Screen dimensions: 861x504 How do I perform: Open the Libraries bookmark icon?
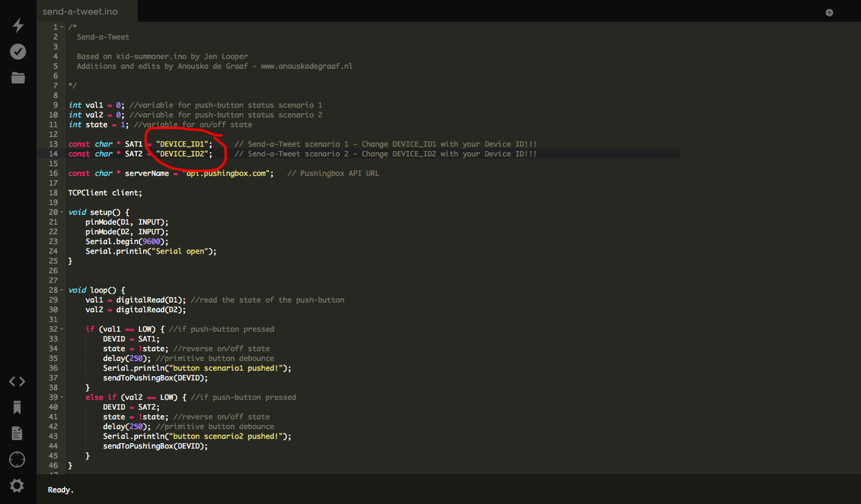point(17,407)
